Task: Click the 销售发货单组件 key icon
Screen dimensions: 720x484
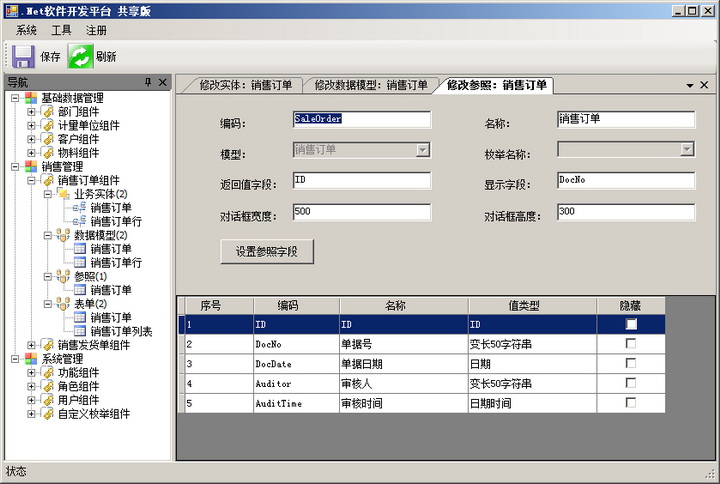Action: (x=48, y=345)
